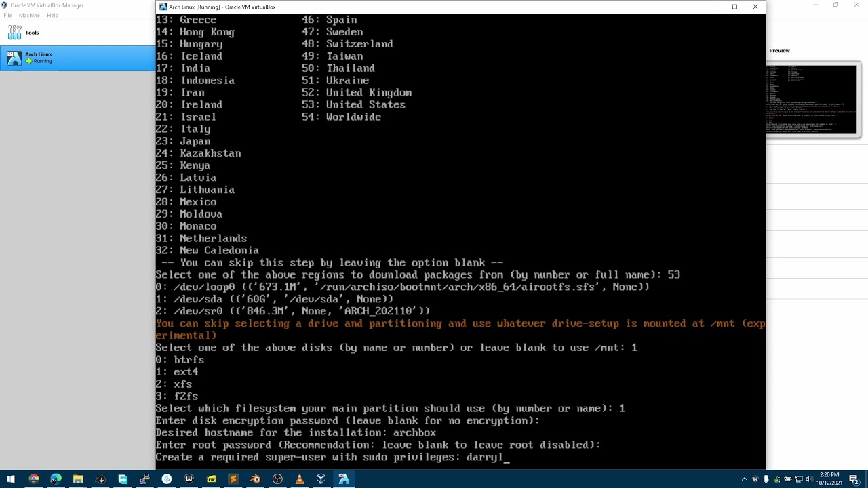Open the network computers taskbar icon
The width and height of the screenshot is (868, 488).
(144, 479)
